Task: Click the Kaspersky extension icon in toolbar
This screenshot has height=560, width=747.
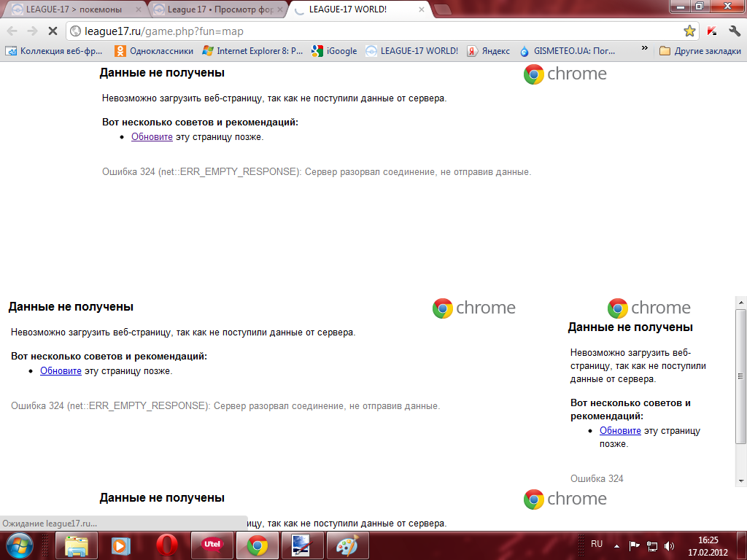Action: (x=711, y=31)
